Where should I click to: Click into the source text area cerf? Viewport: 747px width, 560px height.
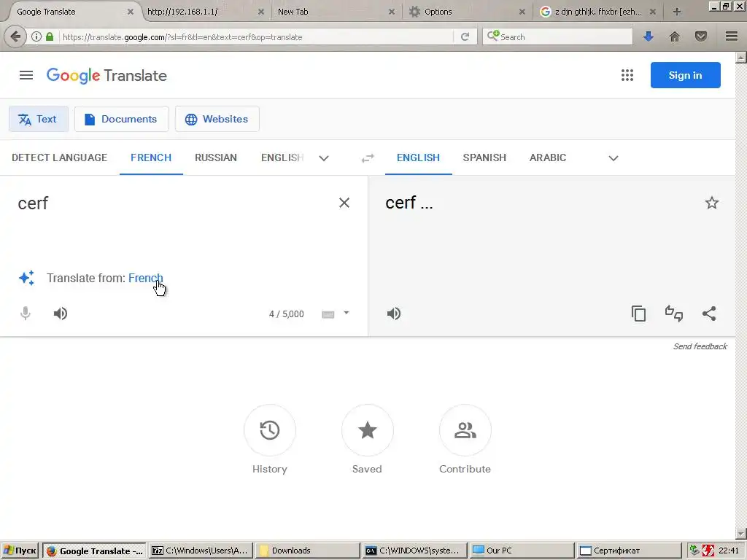[176, 203]
